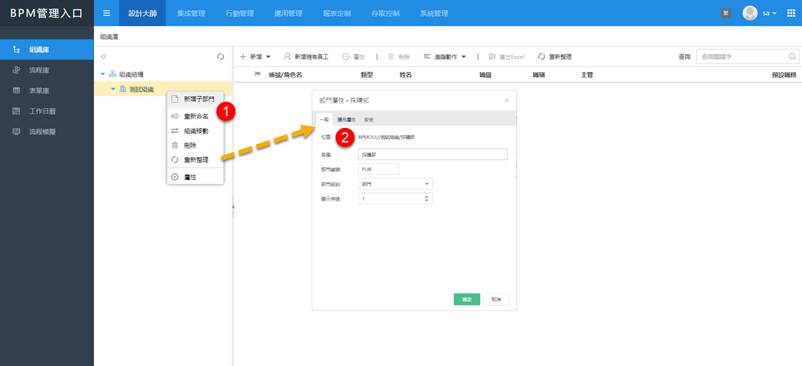Close the department properties dialog
Screen dimensions: 802x366
tap(506, 100)
